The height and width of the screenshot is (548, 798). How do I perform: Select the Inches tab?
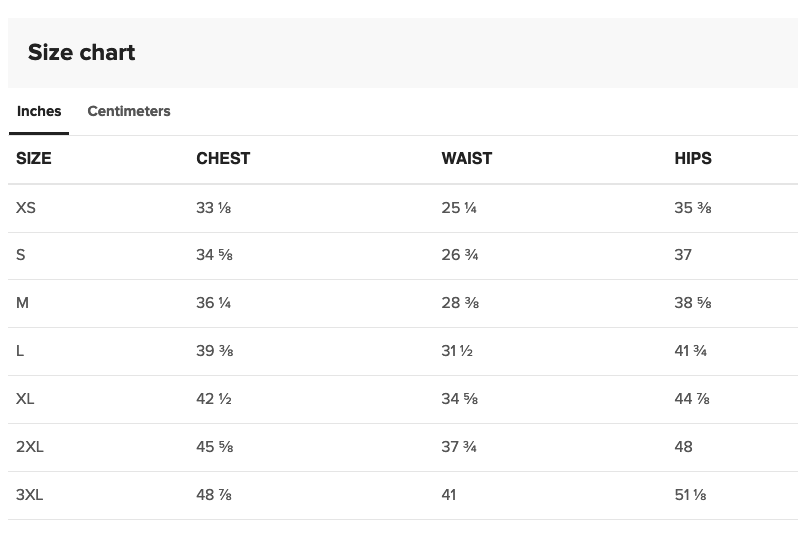pos(39,111)
